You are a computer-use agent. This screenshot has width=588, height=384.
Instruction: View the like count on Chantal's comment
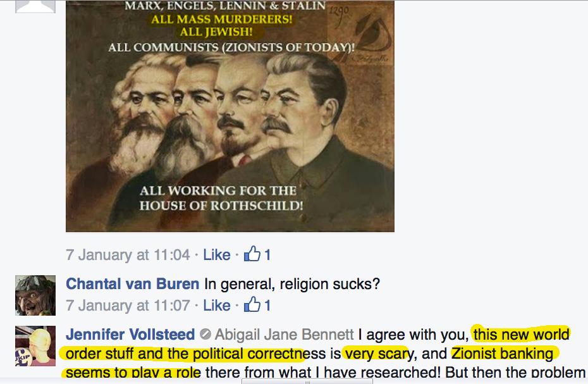tap(267, 306)
